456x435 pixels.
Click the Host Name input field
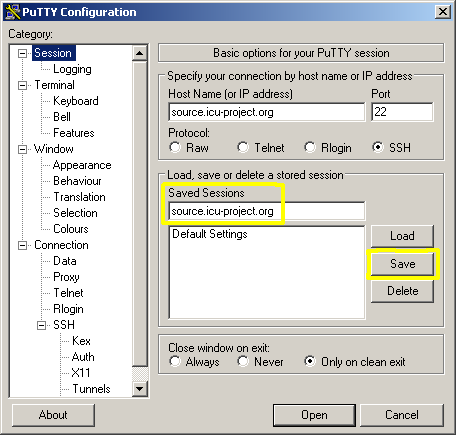click(x=267, y=112)
